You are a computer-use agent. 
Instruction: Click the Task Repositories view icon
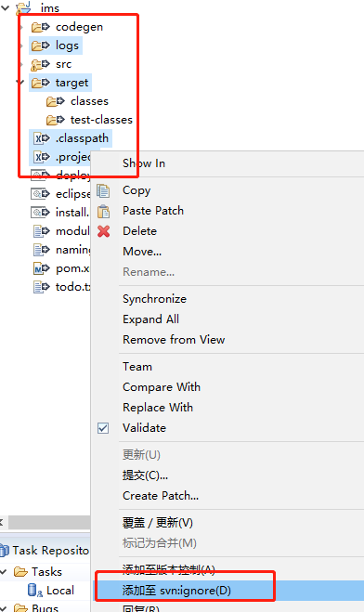(x=4, y=551)
